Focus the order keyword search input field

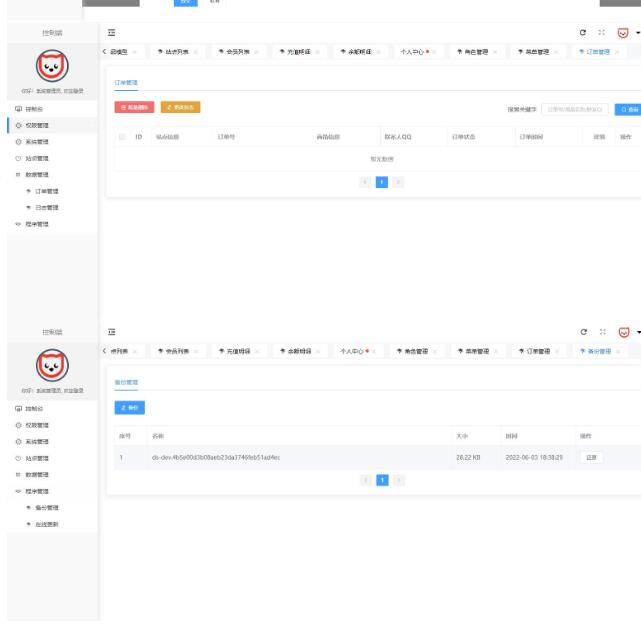(x=574, y=109)
